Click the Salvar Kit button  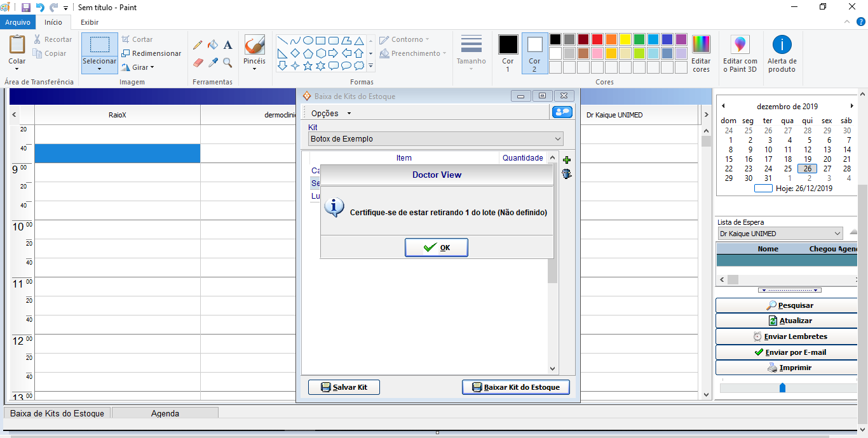click(344, 387)
